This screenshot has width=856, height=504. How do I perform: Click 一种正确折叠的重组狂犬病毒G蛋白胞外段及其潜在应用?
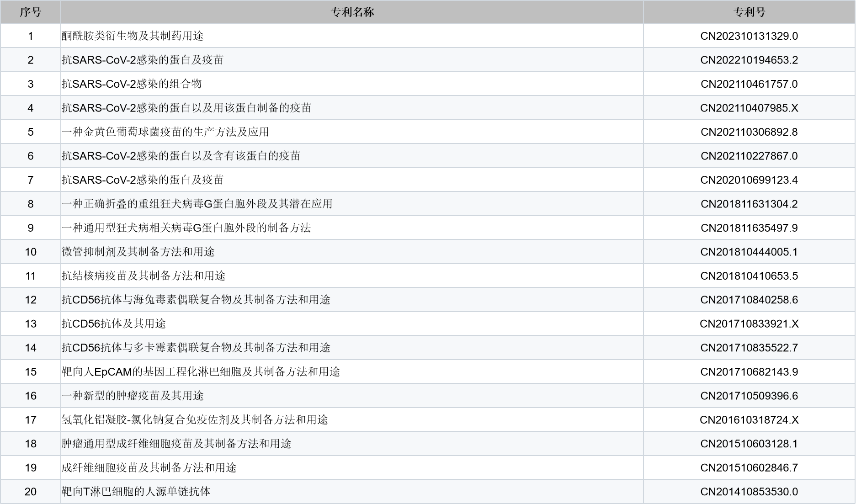pyautogui.click(x=197, y=204)
